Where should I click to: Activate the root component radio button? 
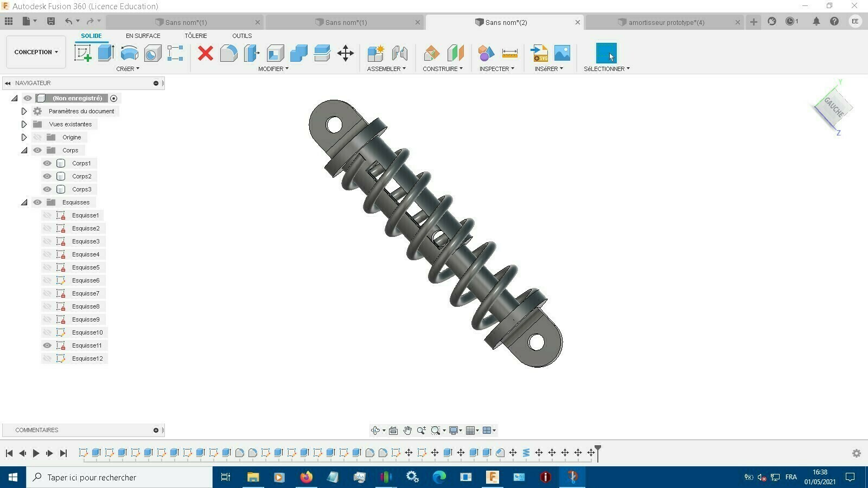point(113,98)
